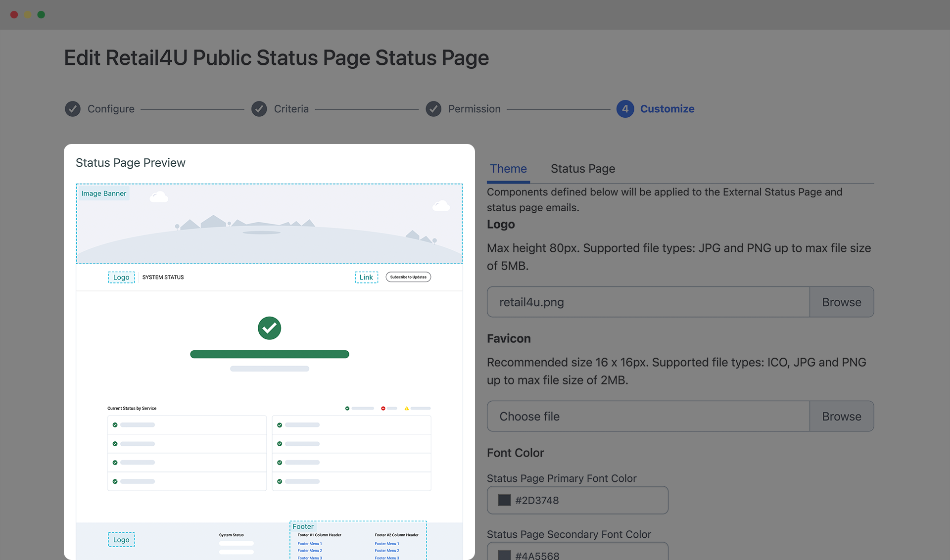Open Primary Font Color swatch #2D3748
950x560 pixels.
pyautogui.click(x=504, y=500)
